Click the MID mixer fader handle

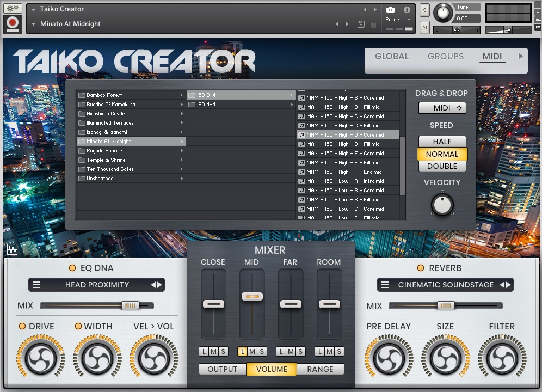(252, 297)
